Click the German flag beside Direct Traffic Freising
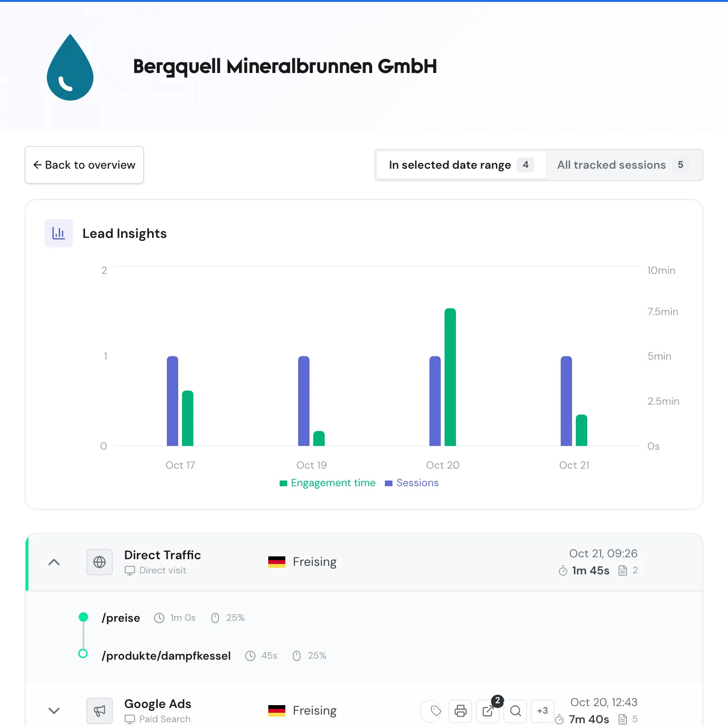This screenshot has height=726, width=728. coord(277,562)
